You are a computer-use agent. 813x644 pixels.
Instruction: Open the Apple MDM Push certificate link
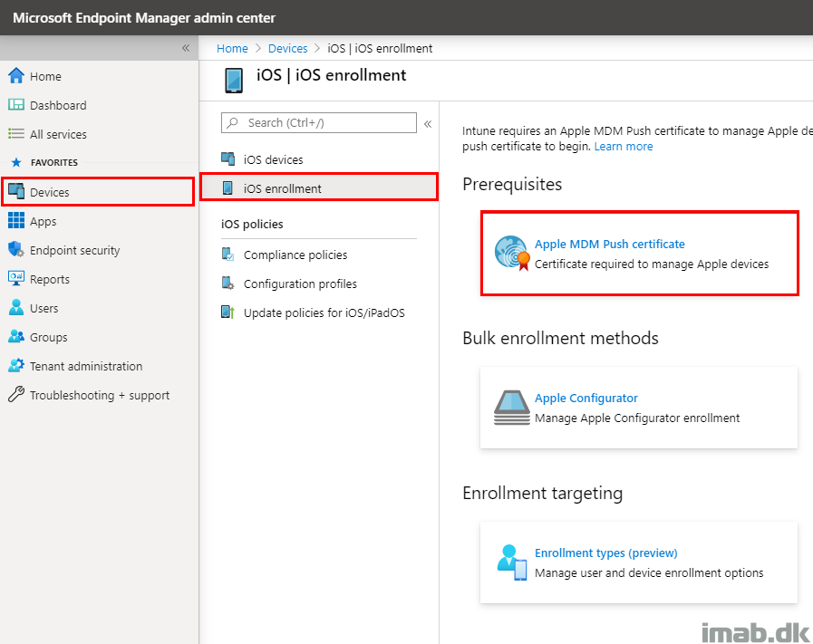click(x=610, y=244)
